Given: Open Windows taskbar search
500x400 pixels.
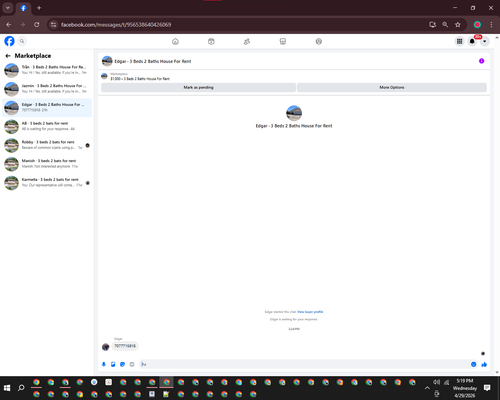Looking at the screenshot, I should click(x=21, y=388).
